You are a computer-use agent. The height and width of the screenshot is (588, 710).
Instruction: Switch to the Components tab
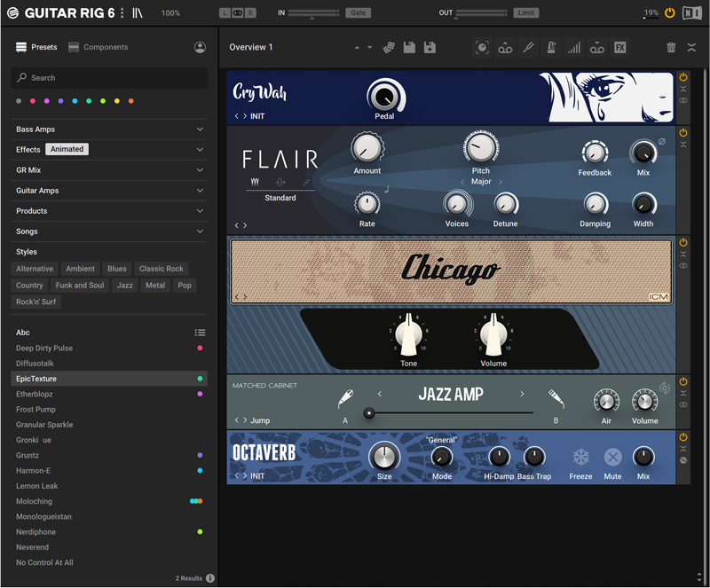(x=99, y=47)
